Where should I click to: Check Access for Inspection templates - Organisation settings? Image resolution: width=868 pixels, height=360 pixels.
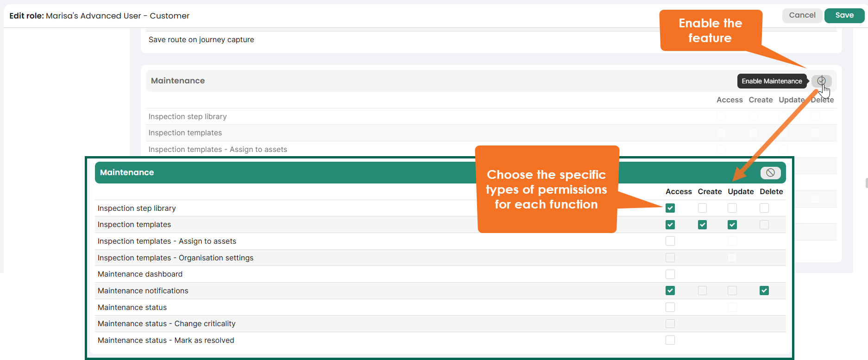click(670, 258)
